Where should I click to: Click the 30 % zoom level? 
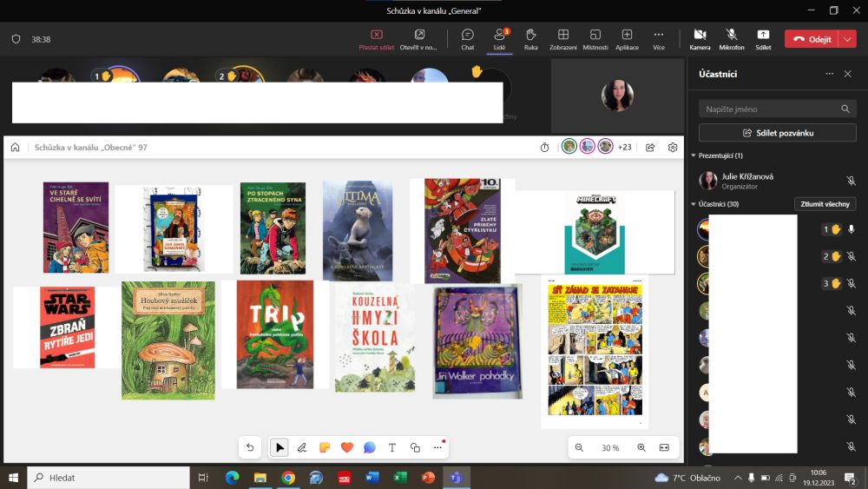coord(610,448)
